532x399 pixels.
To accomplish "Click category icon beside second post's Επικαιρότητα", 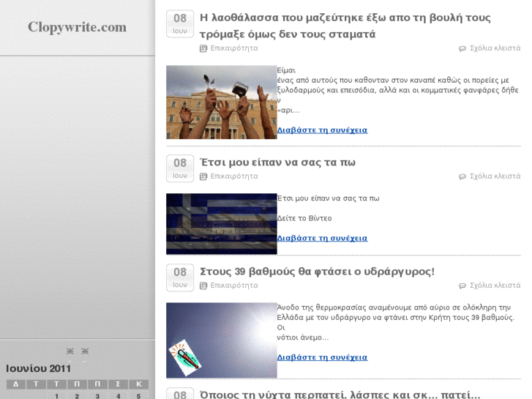I will pyautogui.click(x=203, y=176).
